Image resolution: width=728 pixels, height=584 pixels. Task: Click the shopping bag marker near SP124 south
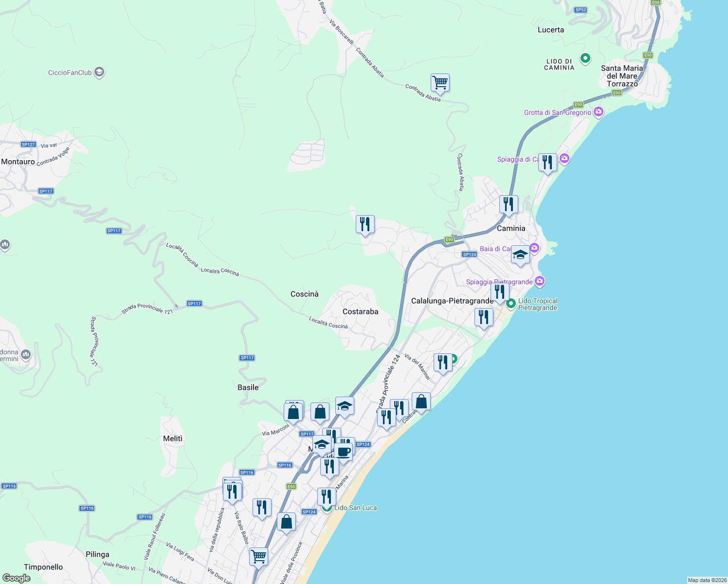click(x=287, y=522)
